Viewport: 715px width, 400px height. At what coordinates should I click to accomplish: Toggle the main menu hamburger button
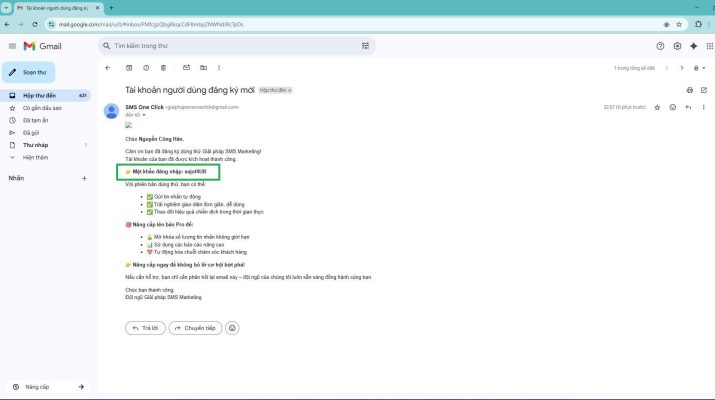click(12, 46)
